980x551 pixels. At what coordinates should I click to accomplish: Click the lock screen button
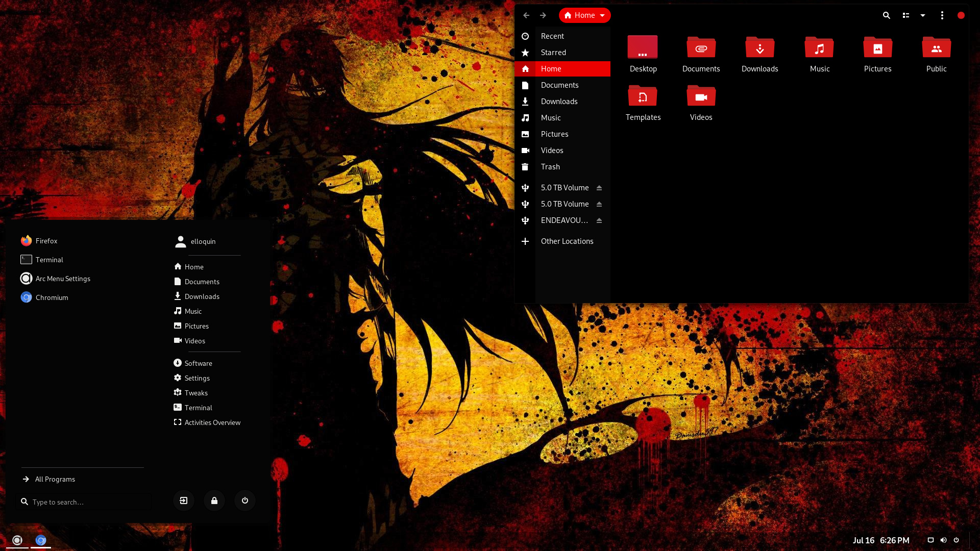214,500
